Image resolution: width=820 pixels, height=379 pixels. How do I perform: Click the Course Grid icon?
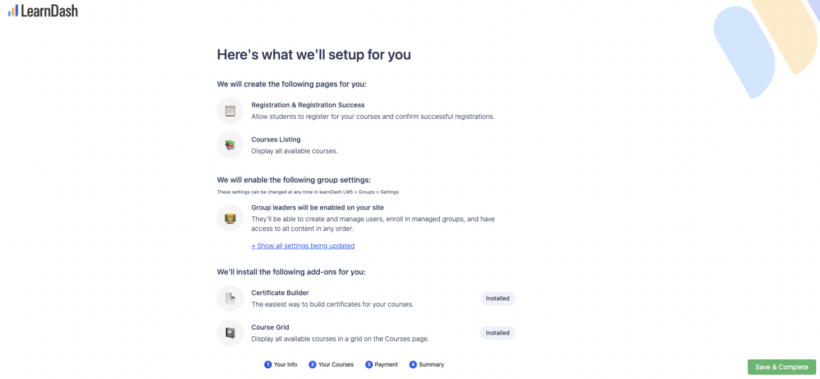point(230,333)
